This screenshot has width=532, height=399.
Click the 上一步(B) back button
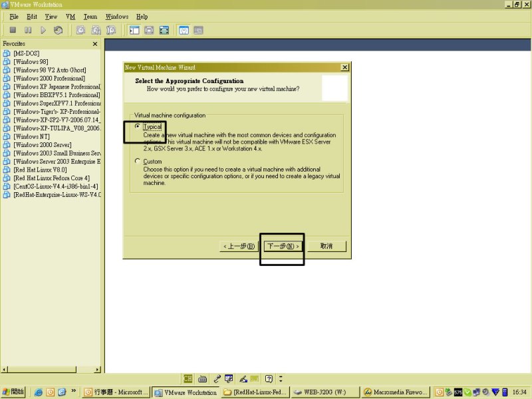pos(239,246)
